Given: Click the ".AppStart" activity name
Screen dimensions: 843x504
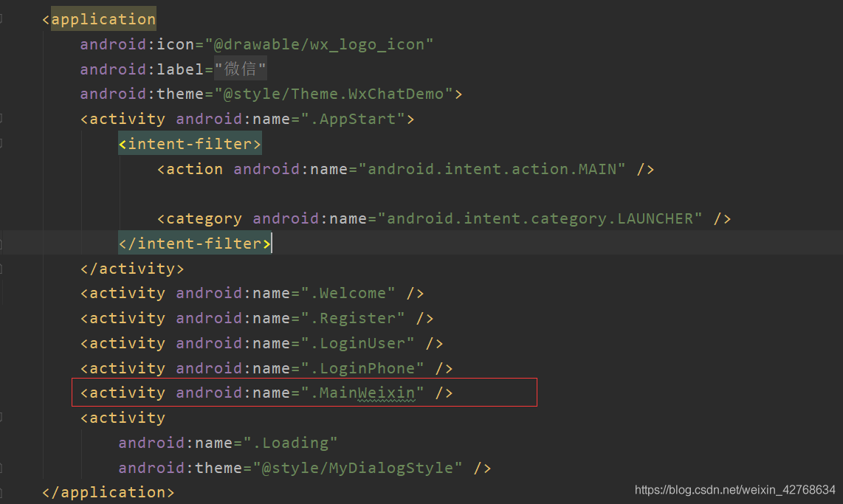Looking at the screenshot, I should [354, 119].
